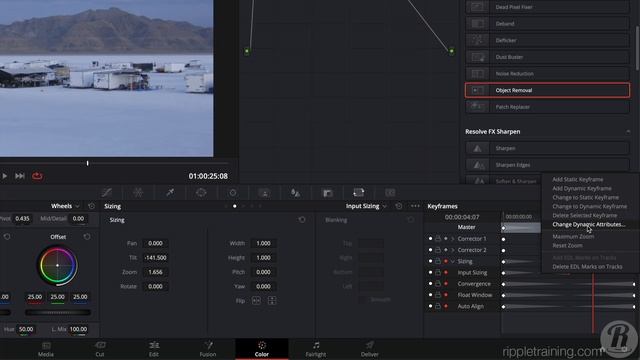
Task: Select the Sizing palette icon
Action: point(359,193)
